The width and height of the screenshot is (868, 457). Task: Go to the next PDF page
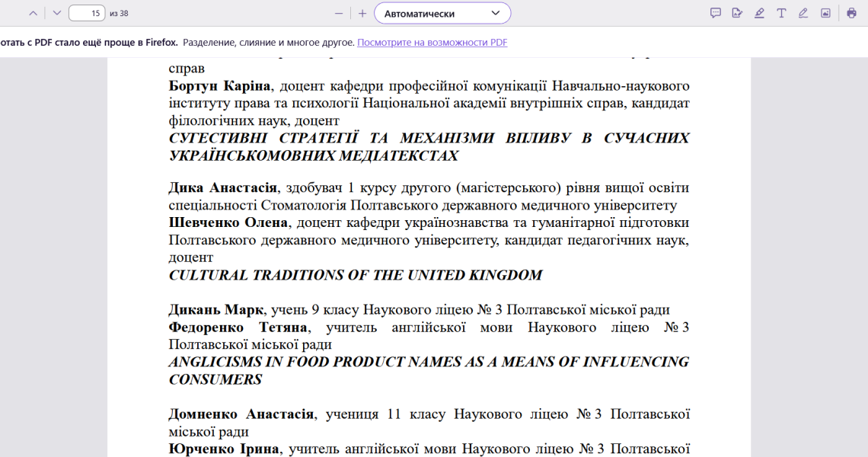point(56,13)
